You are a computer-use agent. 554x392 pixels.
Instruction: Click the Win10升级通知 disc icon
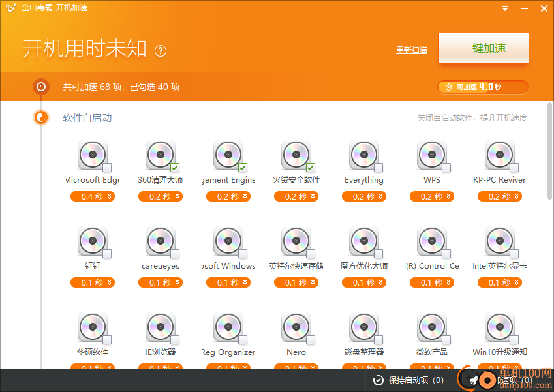pos(500,327)
